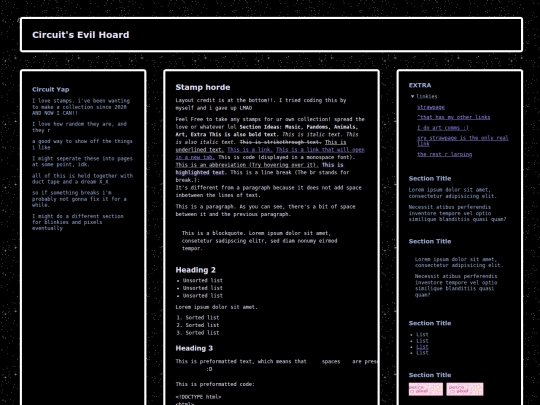The height and width of the screenshot is (405, 540).
Task: Click 'Section Ideas: Music, Fandoms, Animals' bold text
Action: pos(267,131)
